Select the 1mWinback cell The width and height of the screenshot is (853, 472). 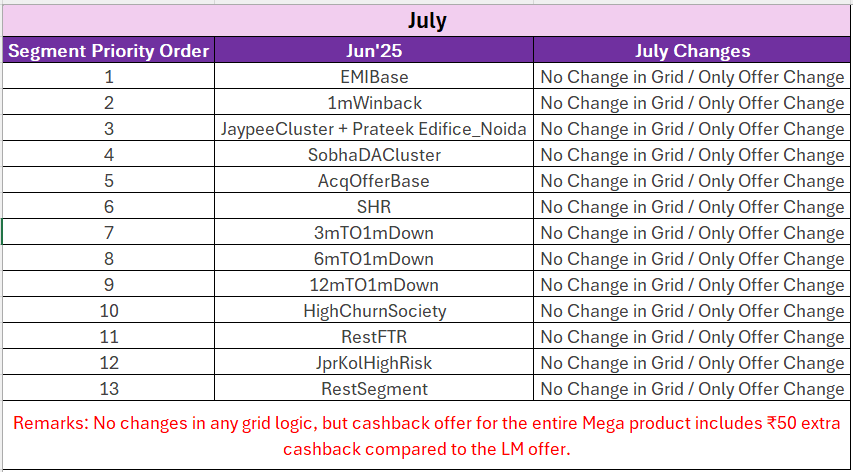pos(374,102)
